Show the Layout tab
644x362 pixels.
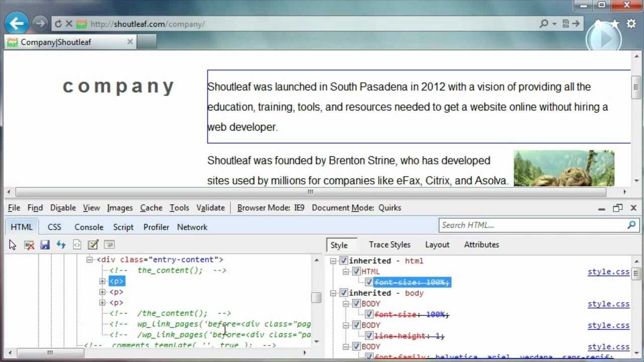(x=437, y=245)
